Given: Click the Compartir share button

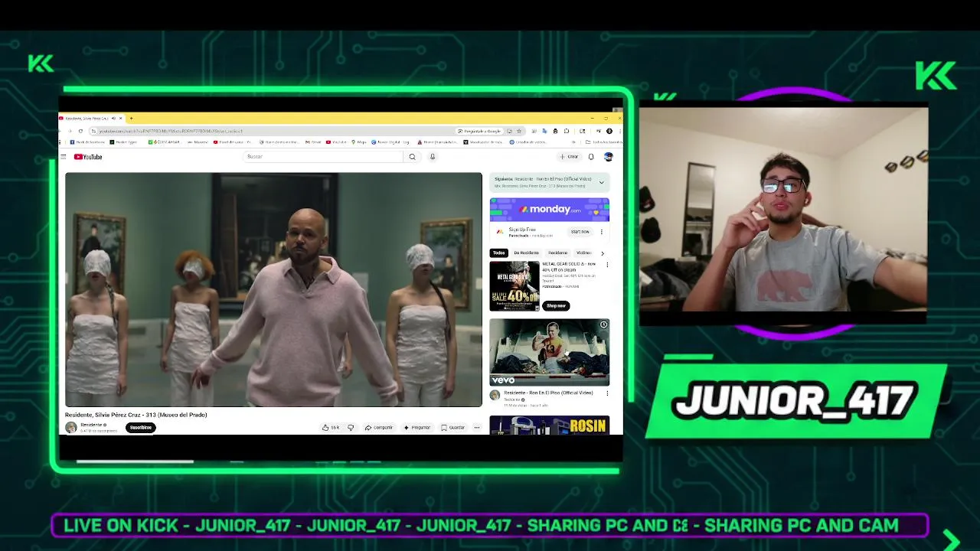Looking at the screenshot, I should [x=378, y=427].
